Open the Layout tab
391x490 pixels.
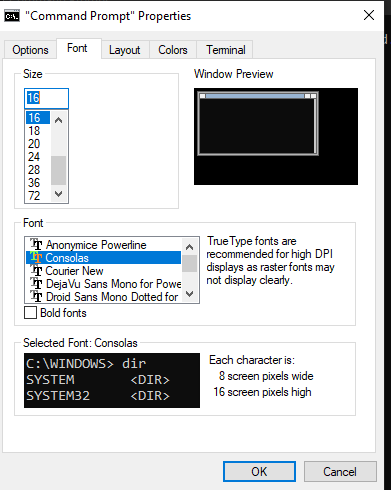pos(125,50)
